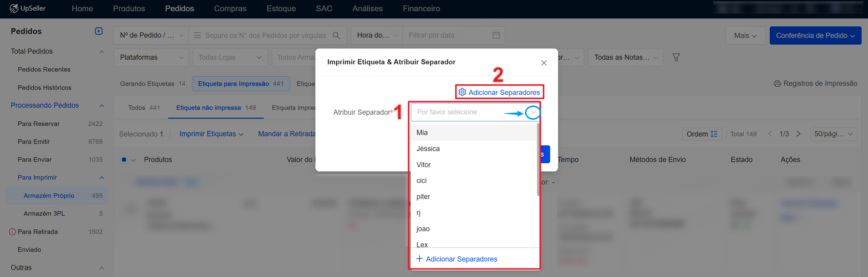Open the Estoque menu
Image resolution: width=868 pixels, height=277 pixels.
(281, 8)
